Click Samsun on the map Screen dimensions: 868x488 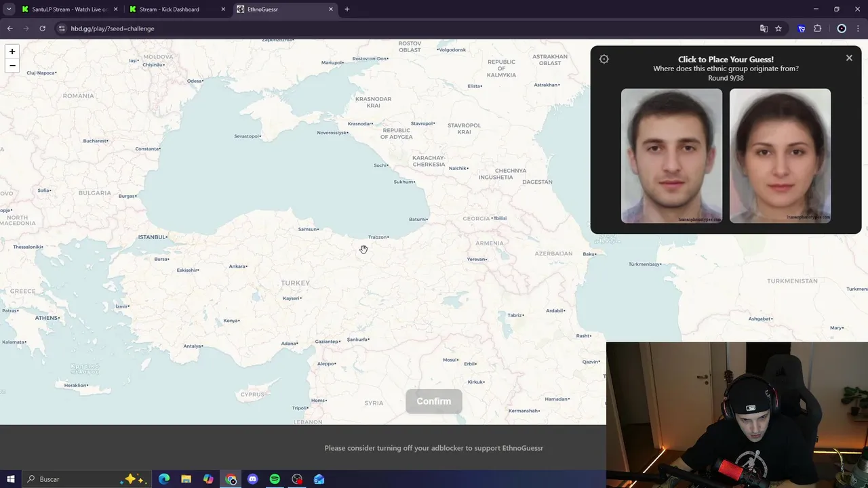click(309, 229)
